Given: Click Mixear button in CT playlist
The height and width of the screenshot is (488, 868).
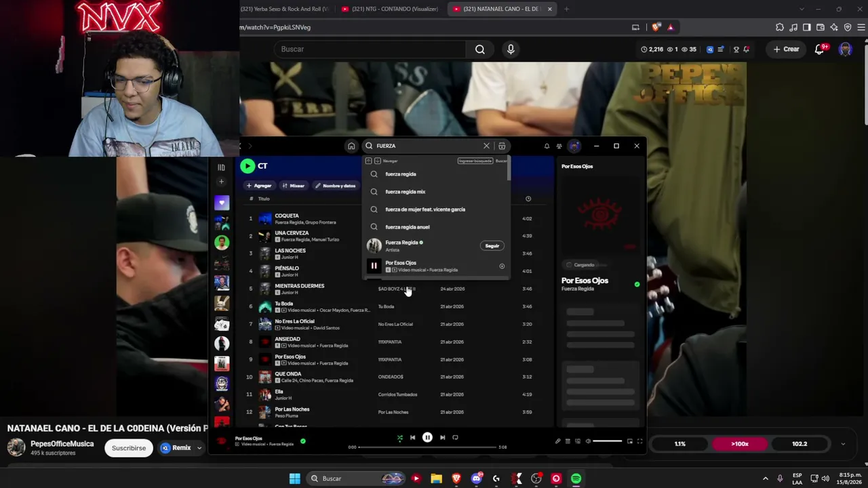Looking at the screenshot, I should click(294, 186).
